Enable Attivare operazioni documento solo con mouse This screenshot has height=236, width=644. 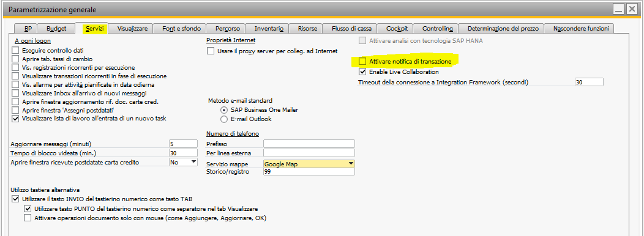pyautogui.click(x=28, y=218)
